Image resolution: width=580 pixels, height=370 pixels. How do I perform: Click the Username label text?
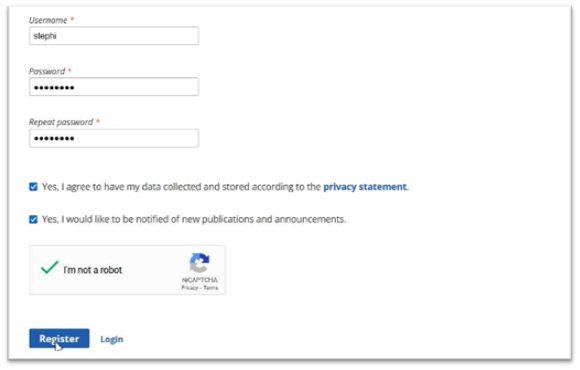coord(48,20)
